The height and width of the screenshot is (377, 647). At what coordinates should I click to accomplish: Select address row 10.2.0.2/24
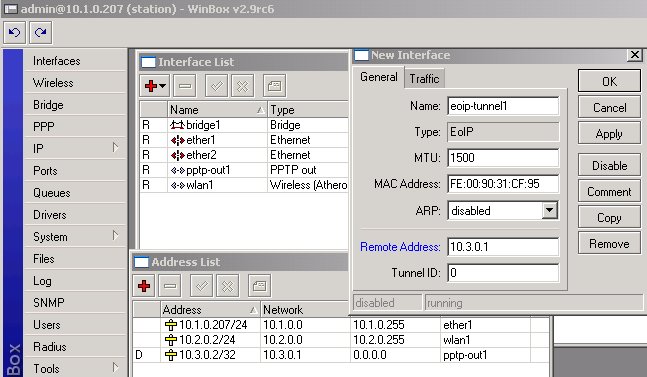pyautogui.click(x=341, y=339)
